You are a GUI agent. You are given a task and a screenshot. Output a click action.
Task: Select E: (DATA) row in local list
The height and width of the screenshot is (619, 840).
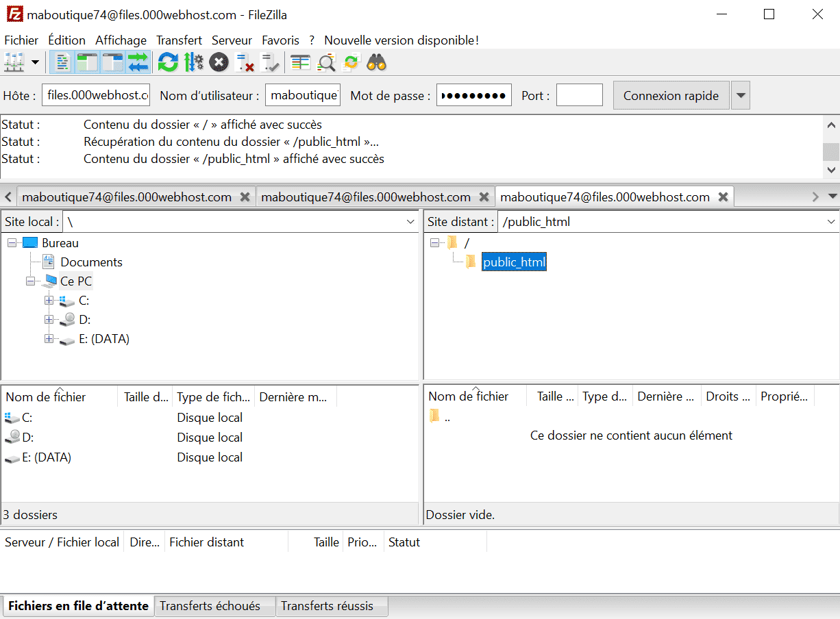pos(210,457)
